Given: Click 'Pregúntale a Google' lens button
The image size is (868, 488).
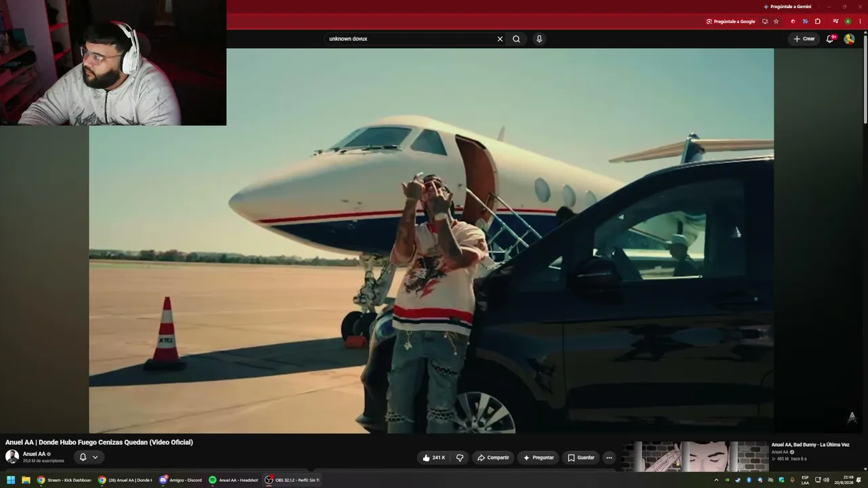Looking at the screenshot, I should click(730, 21).
